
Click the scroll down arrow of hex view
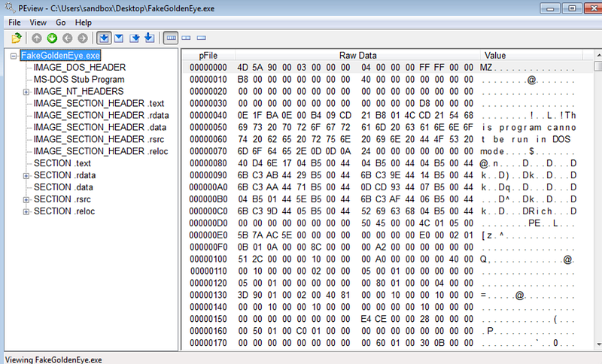click(598, 344)
